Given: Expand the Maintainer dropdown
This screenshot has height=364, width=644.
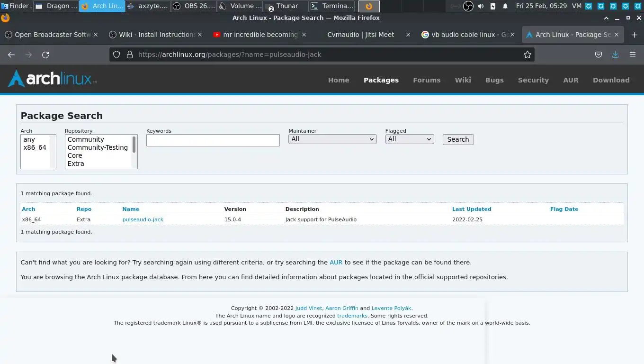Looking at the screenshot, I should click(x=332, y=139).
